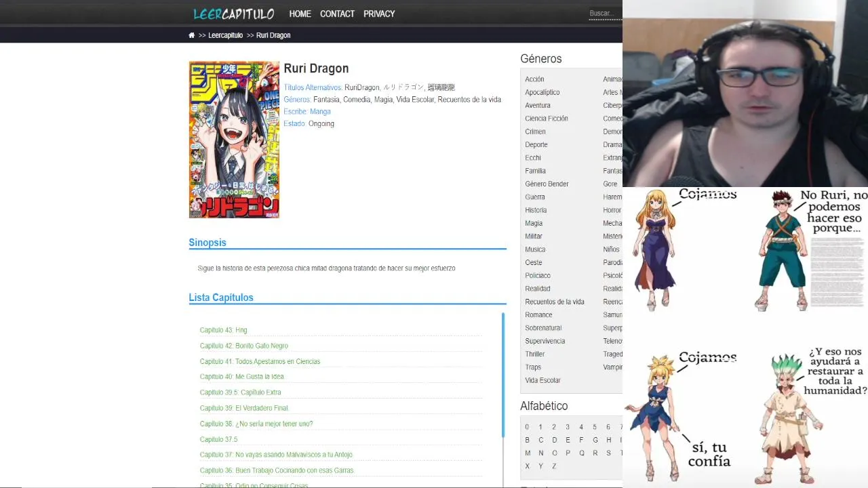Image resolution: width=868 pixels, height=488 pixels.
Task: Click the Buscar search field
Action: (x=605, y=14)
